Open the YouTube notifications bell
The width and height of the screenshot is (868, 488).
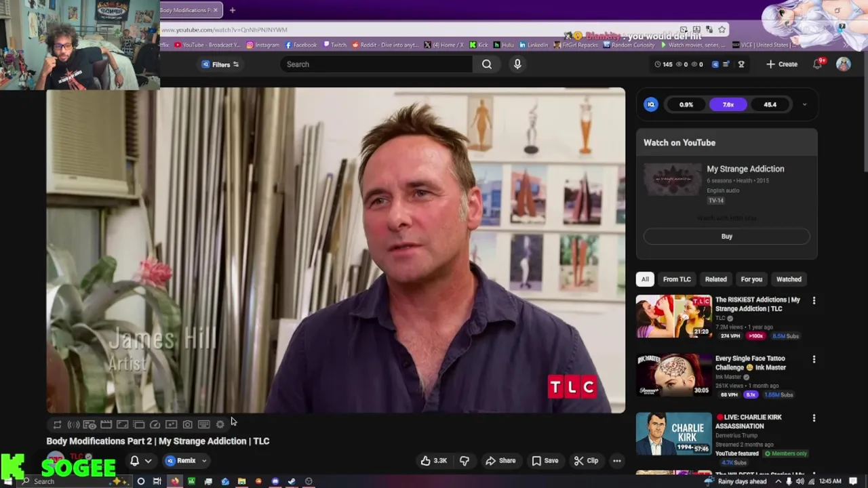point(818,64)
